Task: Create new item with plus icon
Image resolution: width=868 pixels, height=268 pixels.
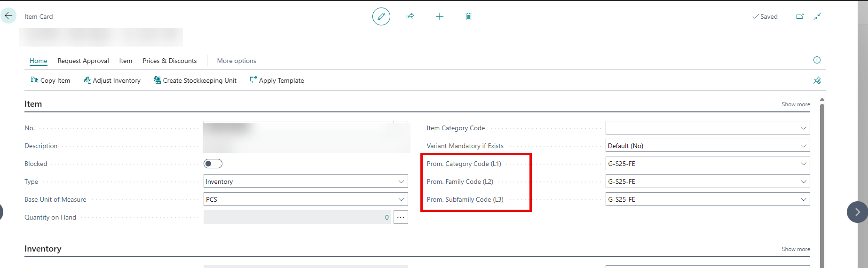Action: point(440,16)
